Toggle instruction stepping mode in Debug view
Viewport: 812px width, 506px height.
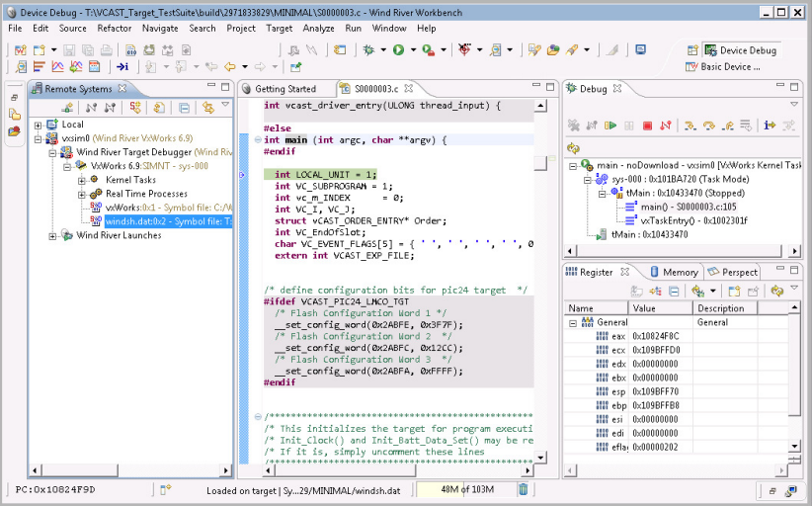click(x=770, y=126)
